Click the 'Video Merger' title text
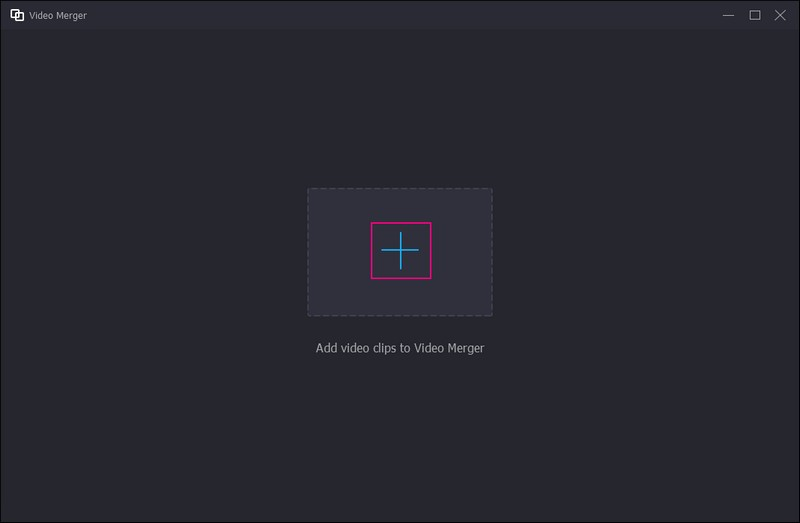The height and width of the screenshot is (523, 800). (58, 15)
